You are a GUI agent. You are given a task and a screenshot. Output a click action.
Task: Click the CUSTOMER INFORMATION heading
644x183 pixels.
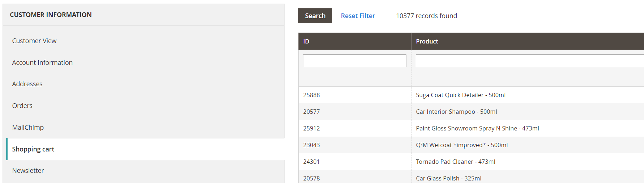[51, 15]
